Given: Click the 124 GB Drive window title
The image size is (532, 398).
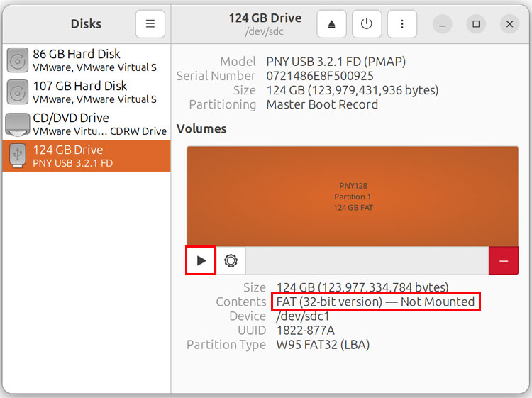Looking at the screenshot, I should (265, 18).
